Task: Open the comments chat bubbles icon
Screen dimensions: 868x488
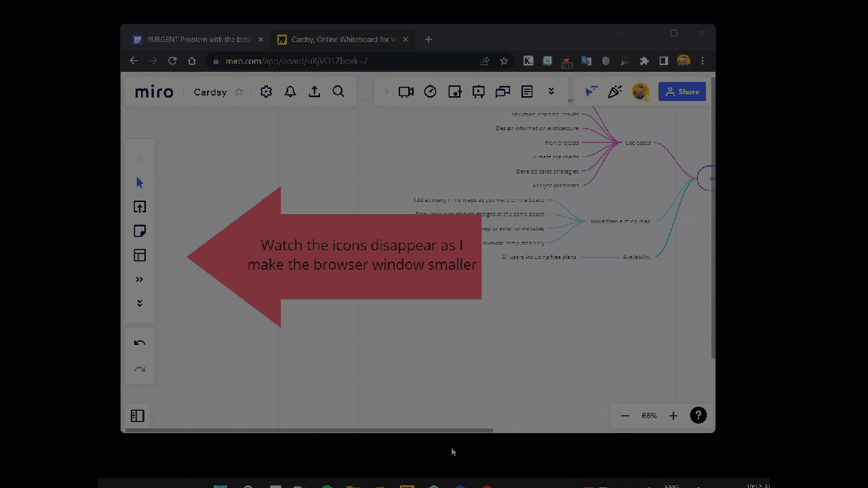Action: [x=502, y=91]
